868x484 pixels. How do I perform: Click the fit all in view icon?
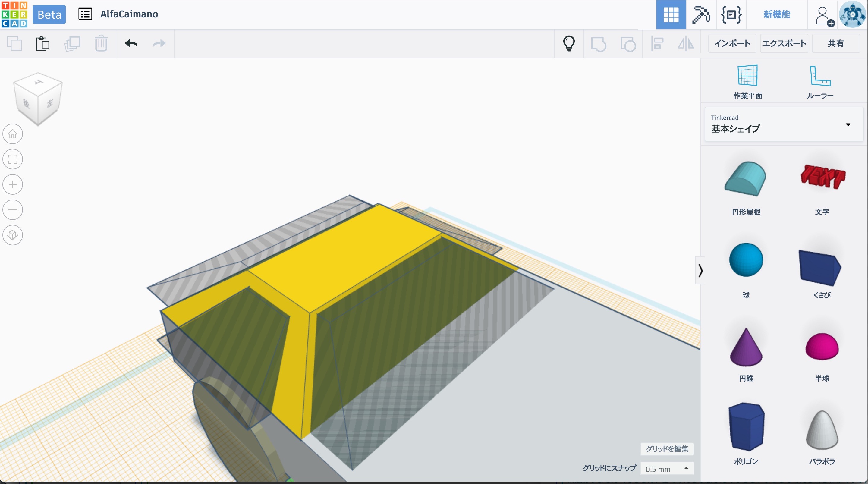point(13,159)
